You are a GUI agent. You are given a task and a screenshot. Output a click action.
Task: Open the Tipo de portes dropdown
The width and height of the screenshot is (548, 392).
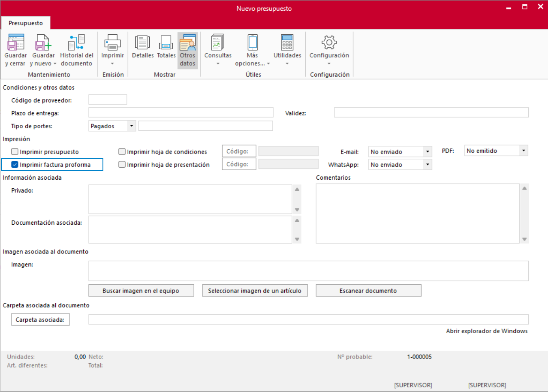pyautogui.click(x=132, y=126)
